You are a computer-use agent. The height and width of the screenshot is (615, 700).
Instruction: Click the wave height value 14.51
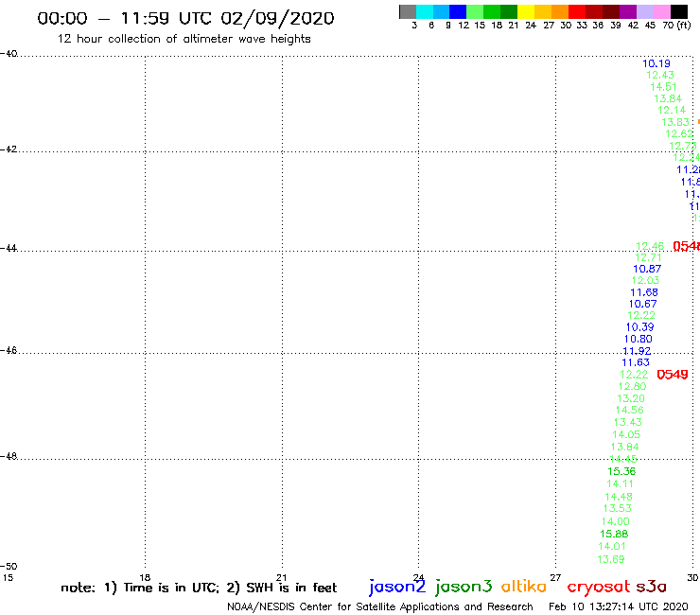tap(663, 87)
